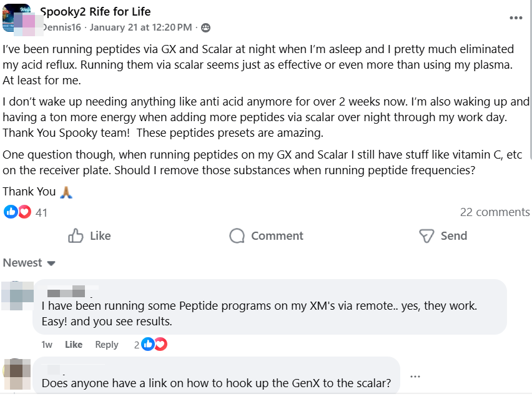
Task: Open the second comment's three-dots menu
Action: point(415,377)
